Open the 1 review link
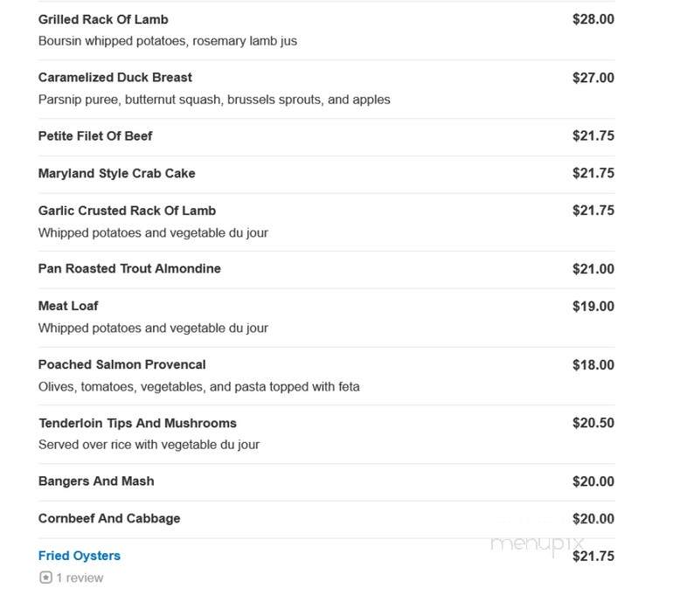Viewport: 694px width, 616px height. [x=80, y=578]
